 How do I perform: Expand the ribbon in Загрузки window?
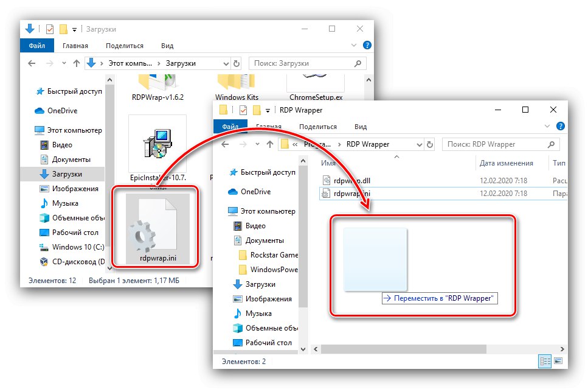tap(354, 46)
